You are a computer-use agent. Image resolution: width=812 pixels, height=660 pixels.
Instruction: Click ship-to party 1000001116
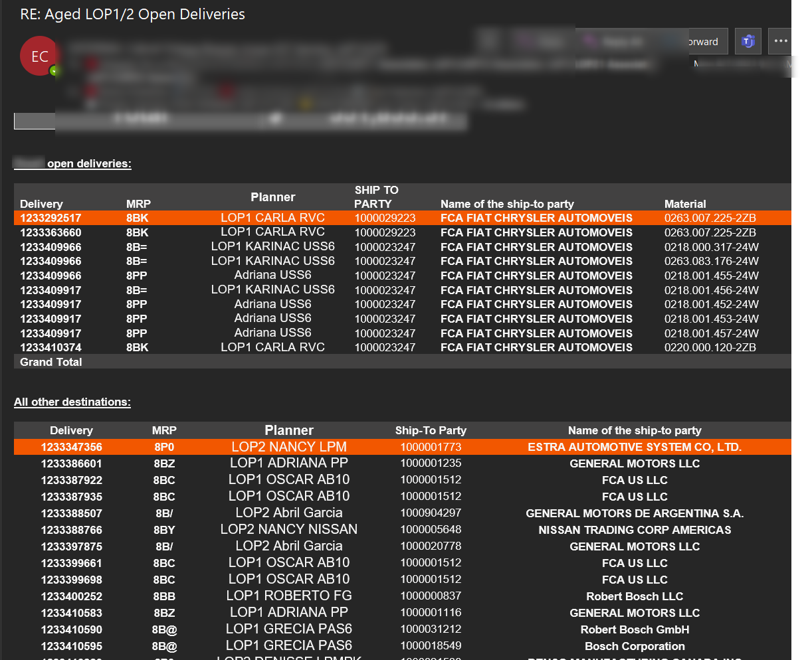click(431, 613)
